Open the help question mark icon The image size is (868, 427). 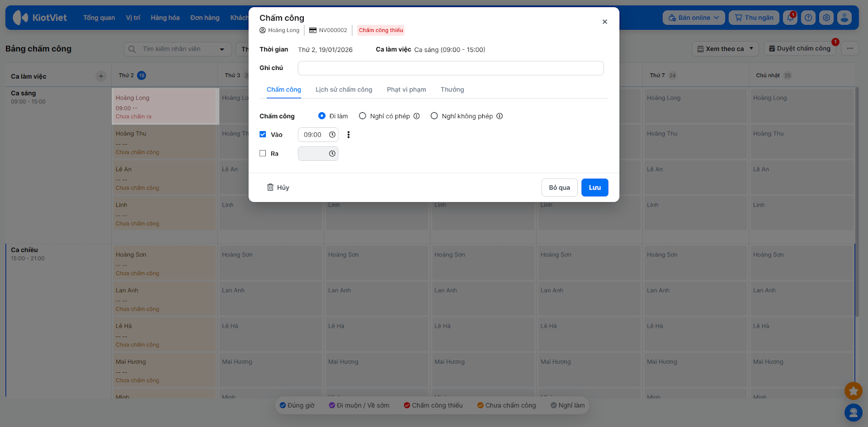pyautogui.click(x=808, y=18)
